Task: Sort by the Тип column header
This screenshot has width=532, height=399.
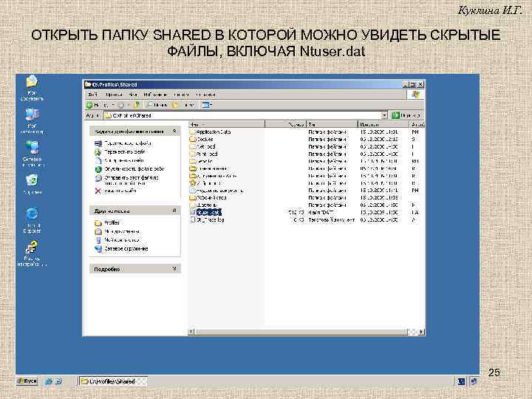Action: [332, 125]
